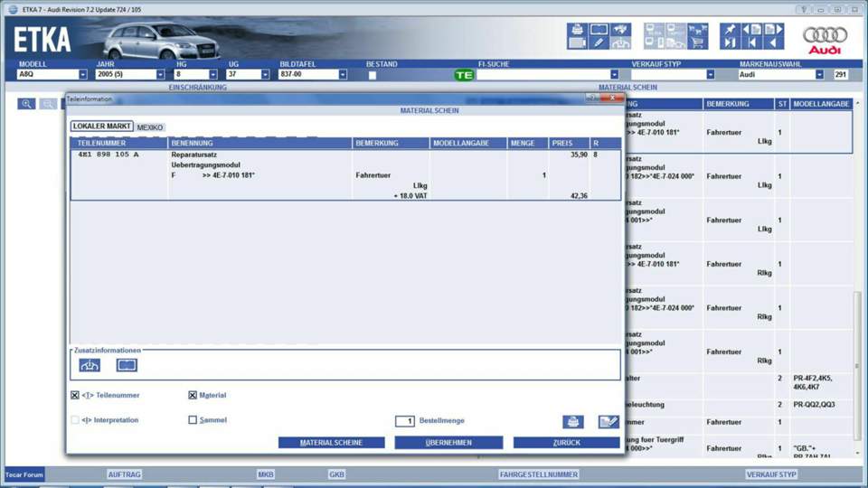Click the greyed monitor toolbar icon in first group
The height and width of the screenshot is (488, 868).
pos(577,42)
